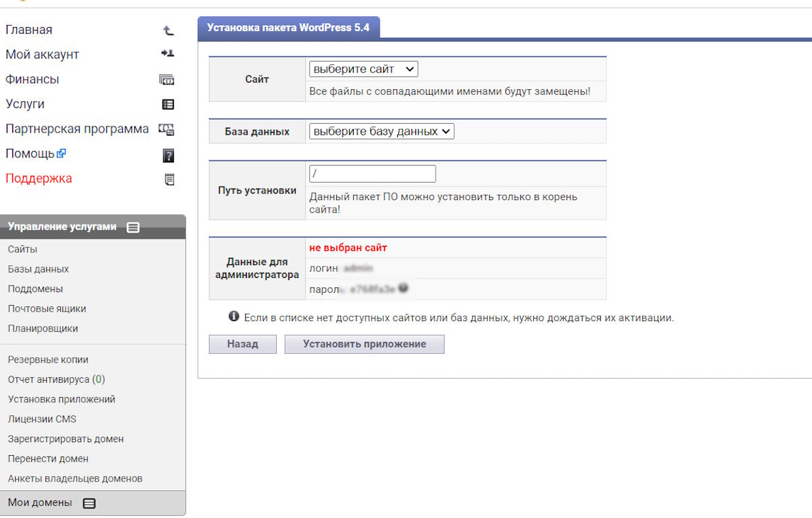
Task: Click the 'пароль' row in admin data
Action: tap(456, 289)
